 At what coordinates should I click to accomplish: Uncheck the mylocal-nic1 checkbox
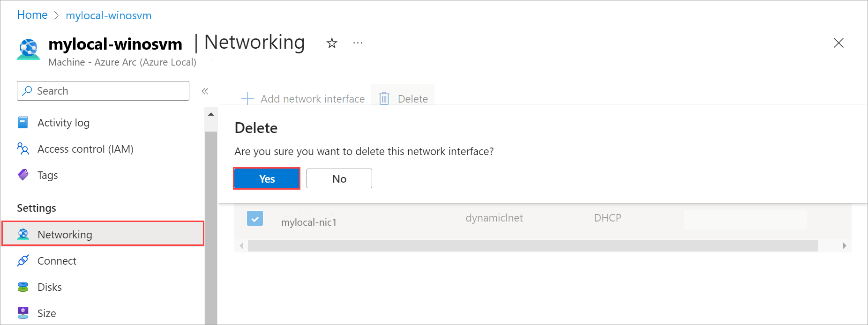coord(255,218)
